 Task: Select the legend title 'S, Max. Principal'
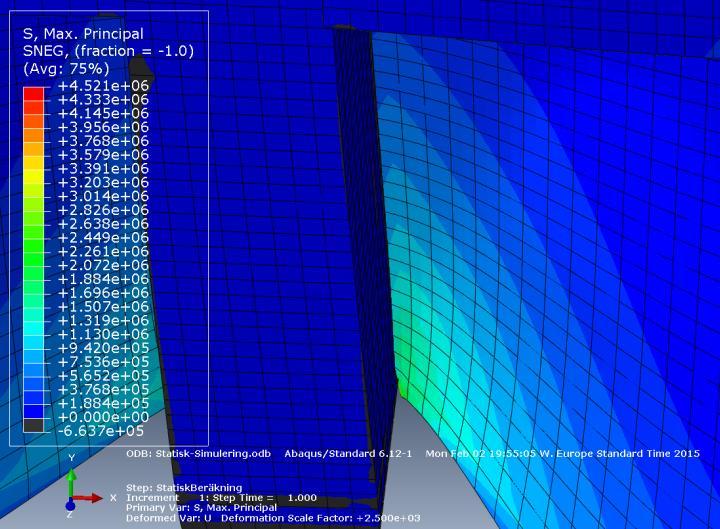83,34
